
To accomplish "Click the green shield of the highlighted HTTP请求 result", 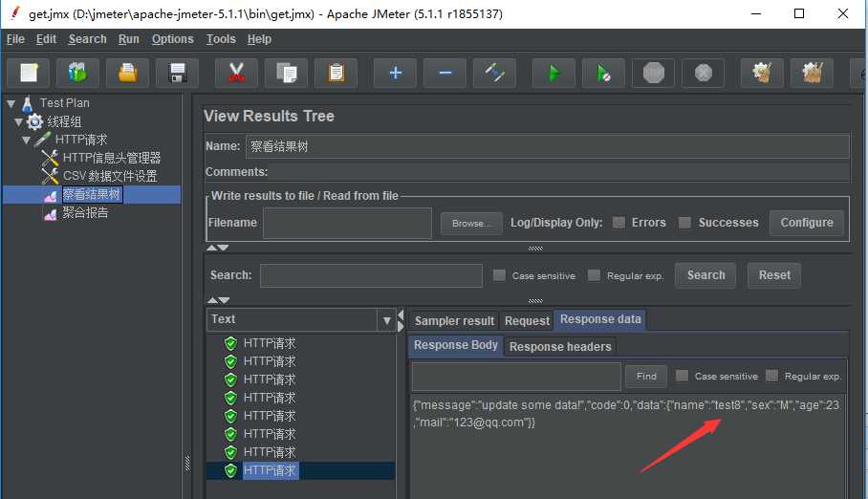I will [230, 470].
